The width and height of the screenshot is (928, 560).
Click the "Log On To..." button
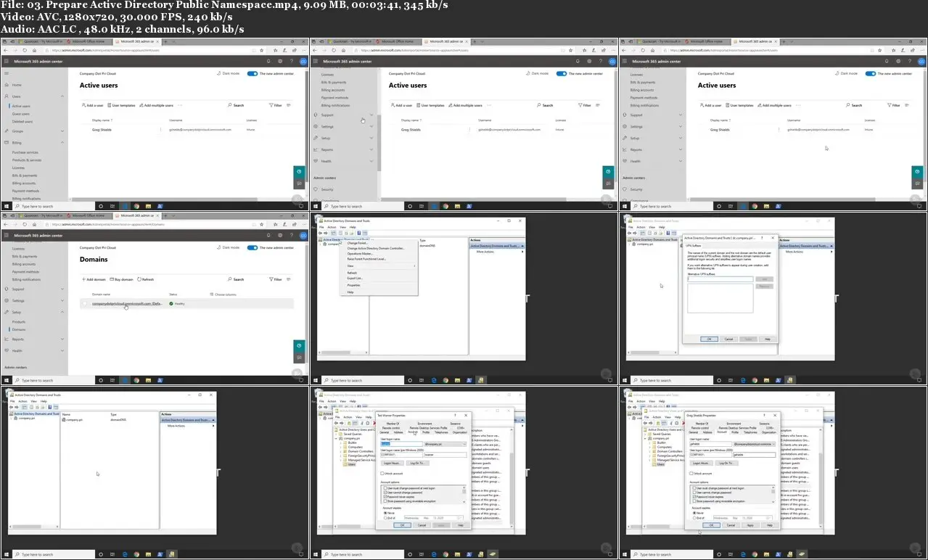pos(417,463)
